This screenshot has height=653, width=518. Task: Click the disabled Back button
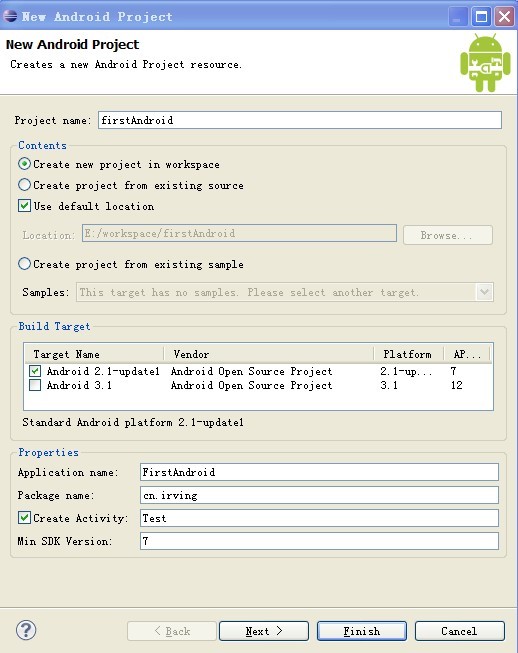pos(172,631)
